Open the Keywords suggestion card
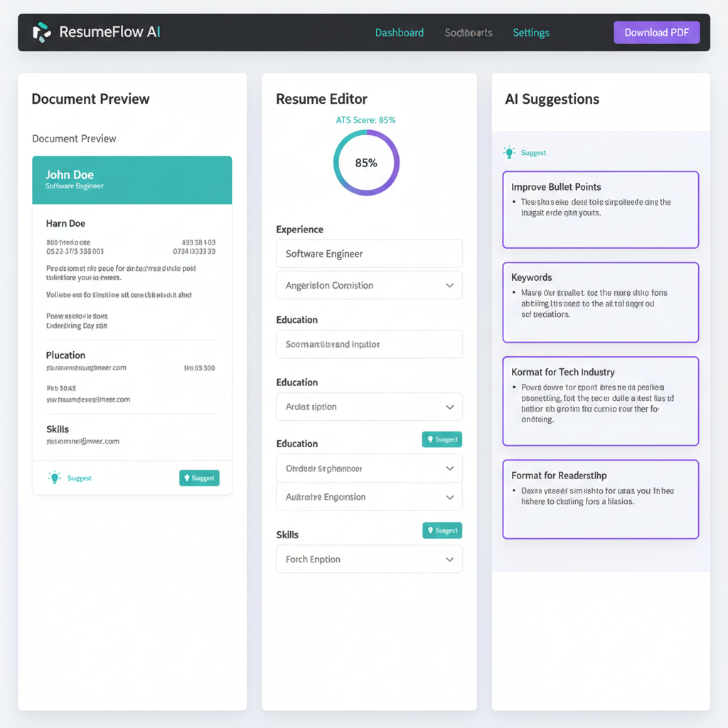728x728 pixels. [600, 302]
